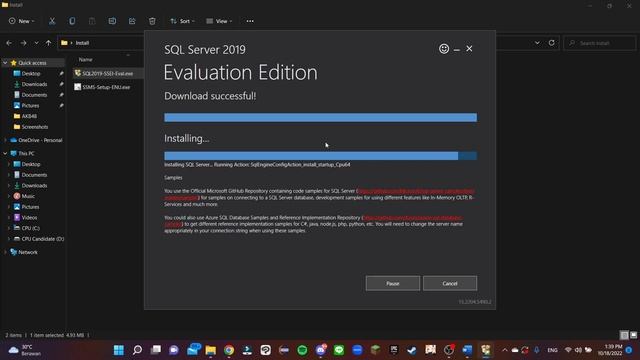Open the address bar history dropdown
640x360 pixels.
(x=537, y=43)
